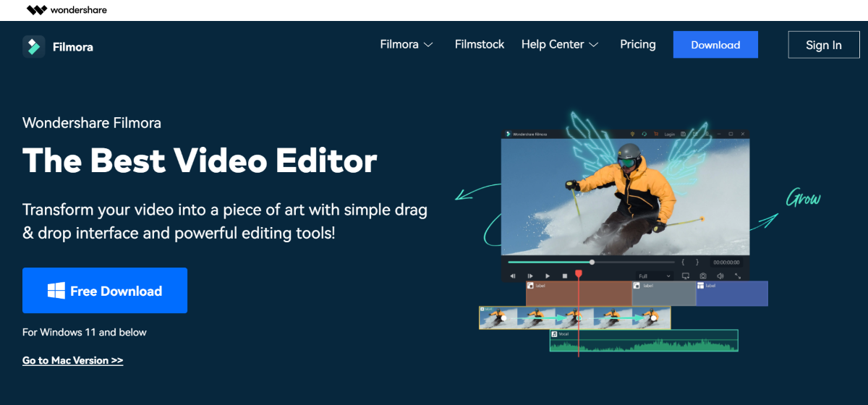
Task: Follow the Go to Mac Version link
Action: (72, 360)
